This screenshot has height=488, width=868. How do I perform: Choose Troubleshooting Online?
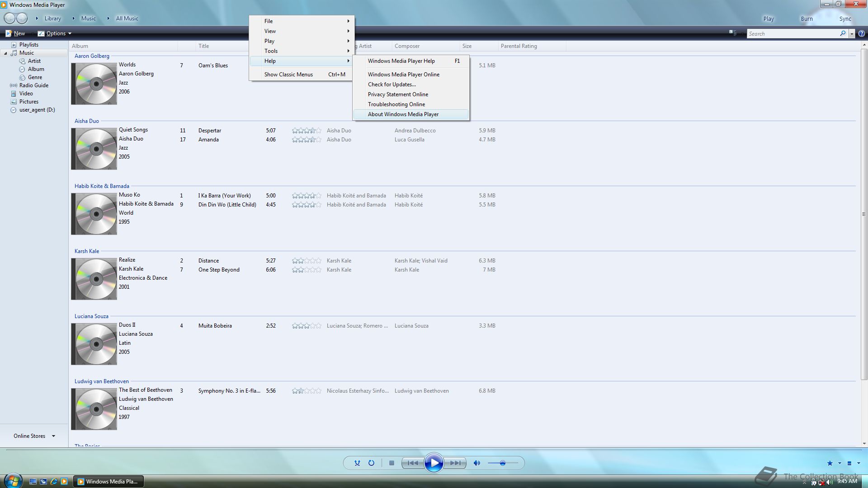point(411,104)
